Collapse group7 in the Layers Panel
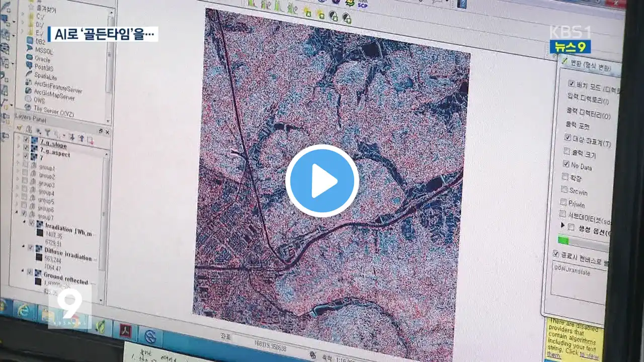644x362 pixels. 17,213
